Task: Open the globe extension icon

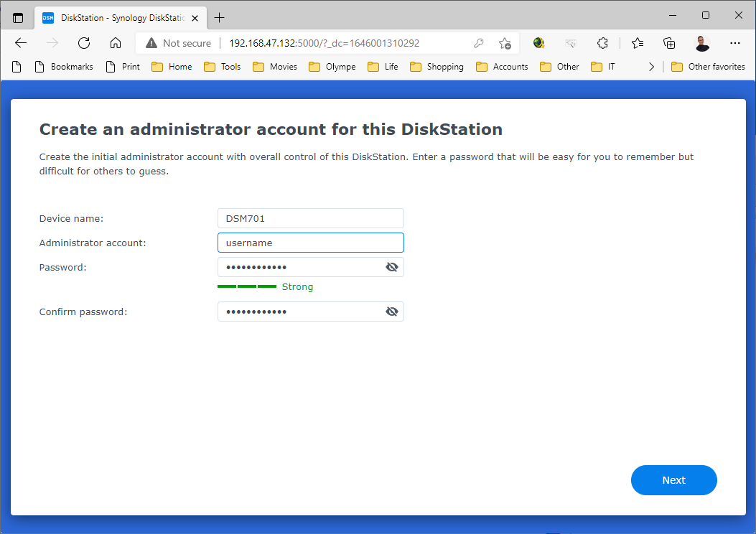Action: (x=539, y=43)
